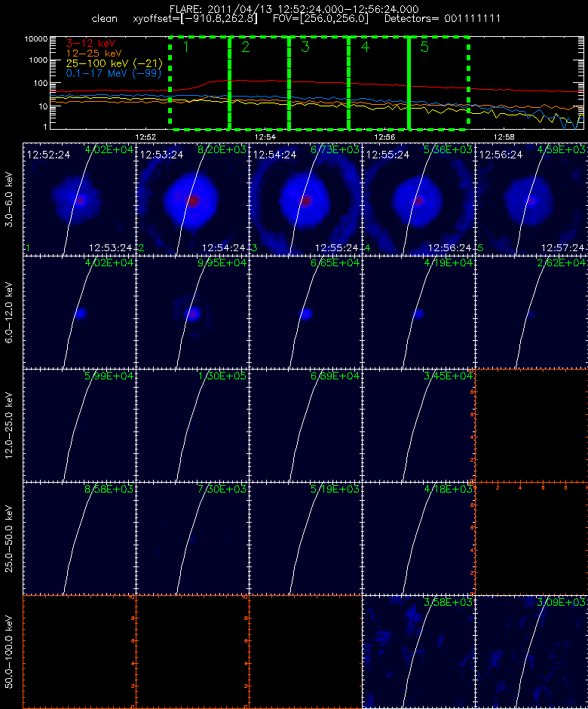Select the 0.1-17 MeV (-99) blue legend entry
588x709 pixels.
click(114, 73)
